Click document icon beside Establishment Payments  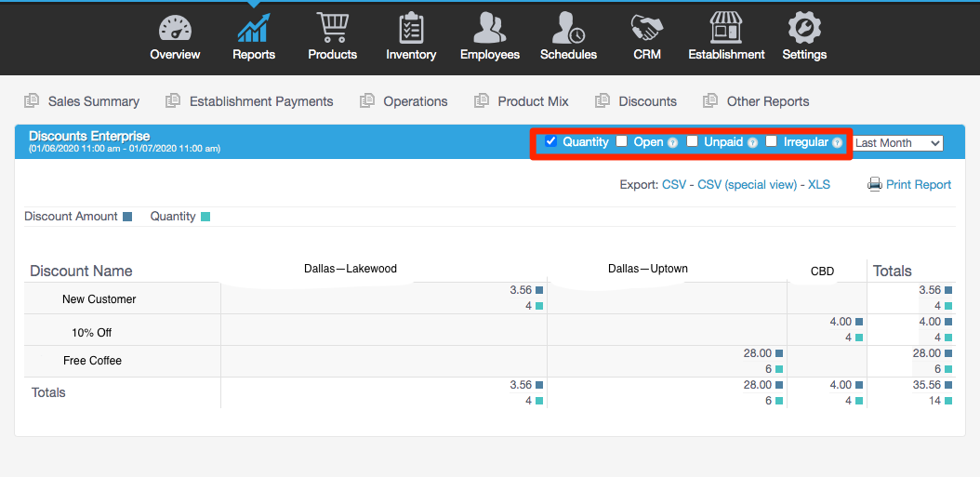click(x=173, y=100)
